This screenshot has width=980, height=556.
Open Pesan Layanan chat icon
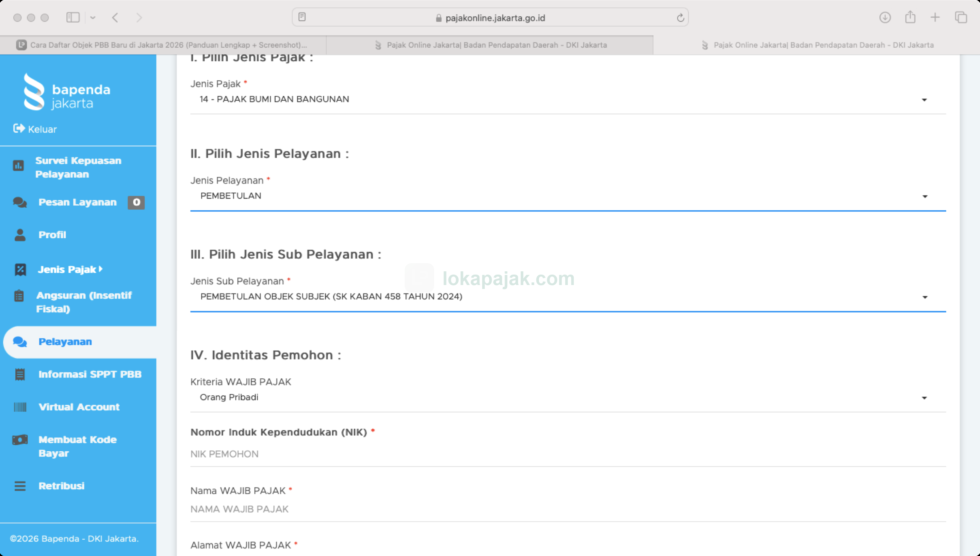point(20,202)
